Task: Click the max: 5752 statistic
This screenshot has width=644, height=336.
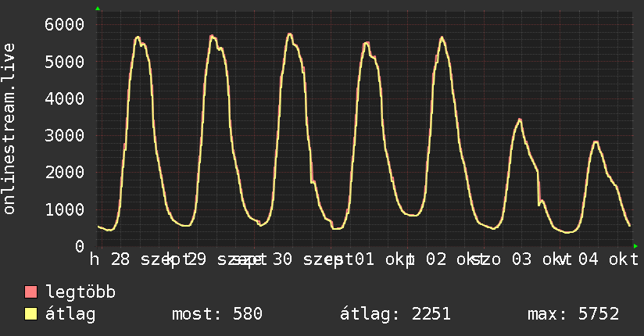Action: click(573, 314)
